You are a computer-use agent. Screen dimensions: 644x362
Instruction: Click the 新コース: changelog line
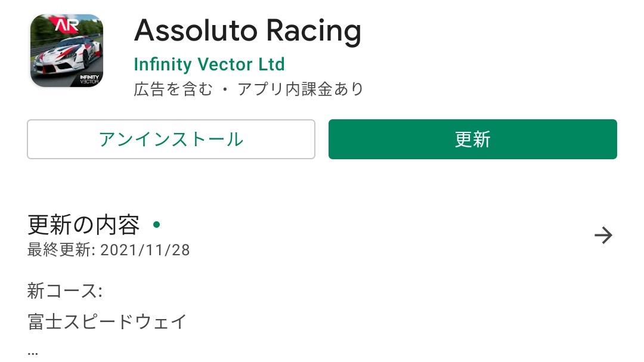point(65,291)
